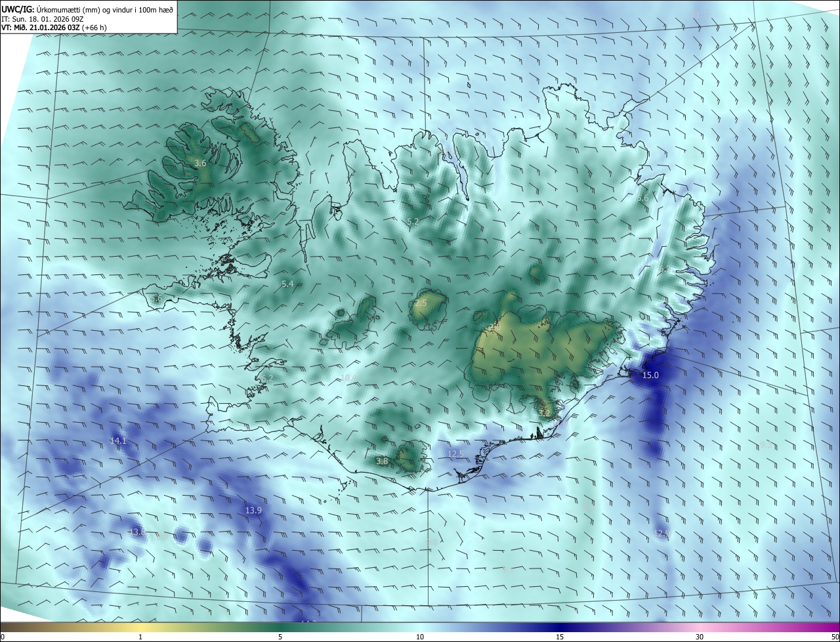Viewport: 840px width, 642px height.
Task: Click the 3.6 value on the Westfjords
Action: pyautogui.click(x=201, y=163)
